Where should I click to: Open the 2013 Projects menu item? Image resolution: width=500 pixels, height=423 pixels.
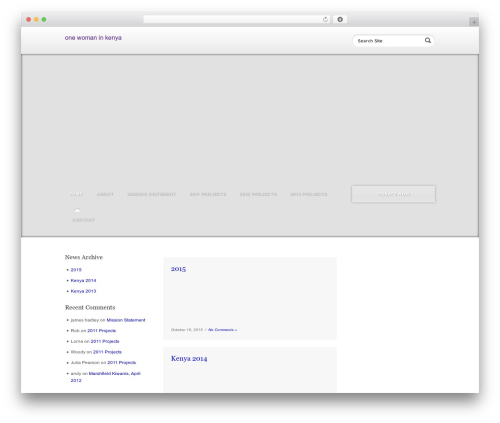pos(309,194)
